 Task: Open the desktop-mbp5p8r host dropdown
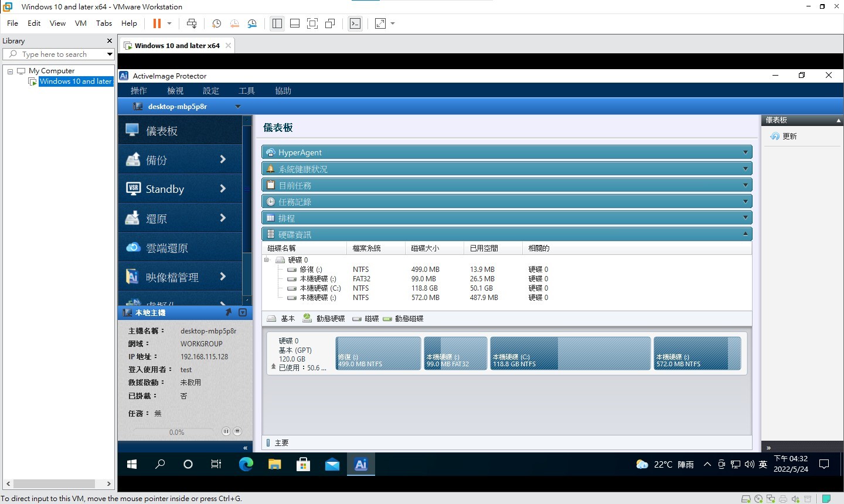point(238,107)
